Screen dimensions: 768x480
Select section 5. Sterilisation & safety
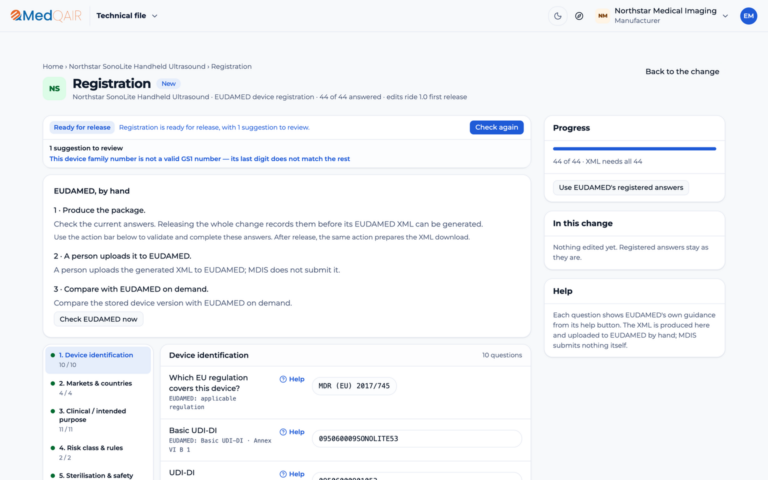click(98, 476)
